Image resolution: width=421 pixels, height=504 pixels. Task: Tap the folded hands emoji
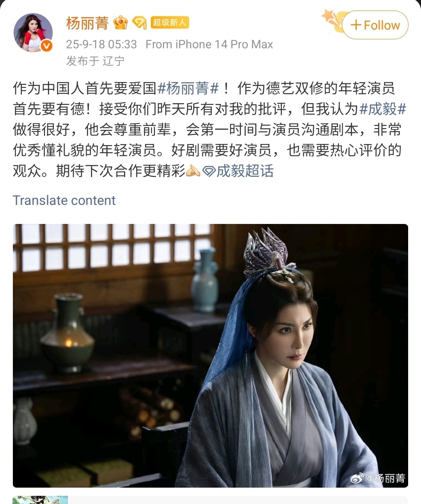193,171
